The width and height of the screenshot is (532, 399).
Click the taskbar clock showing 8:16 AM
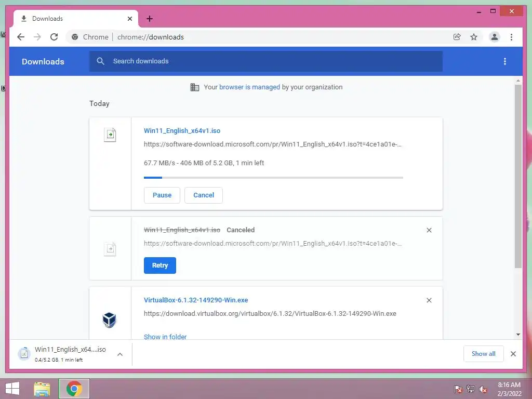tap(509, 389)
